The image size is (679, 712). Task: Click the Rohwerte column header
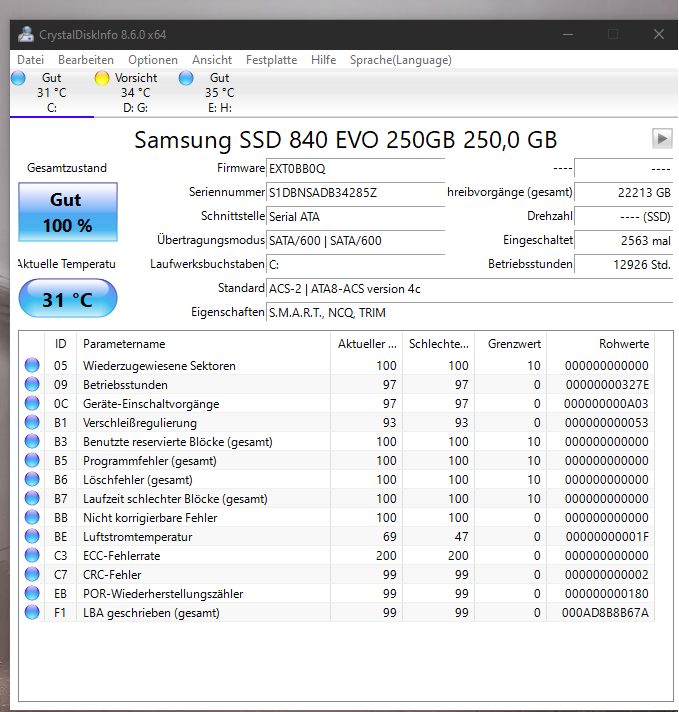pos(600,344)
